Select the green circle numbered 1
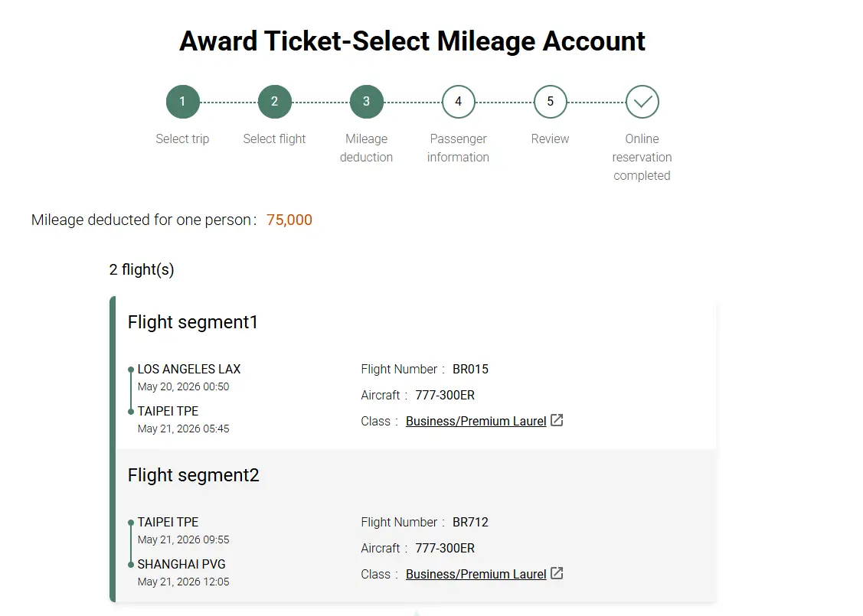This screenshot has width=863, height=616. coord(182,101)
